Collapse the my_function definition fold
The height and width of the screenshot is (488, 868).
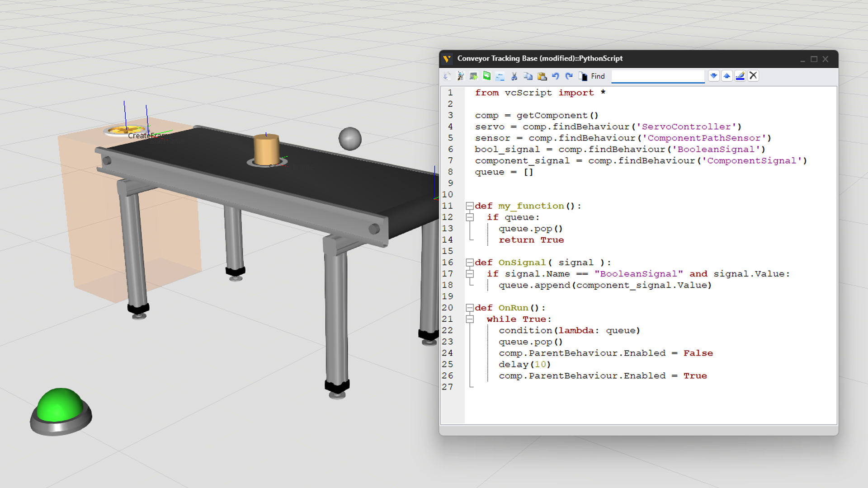pos(470,206)
